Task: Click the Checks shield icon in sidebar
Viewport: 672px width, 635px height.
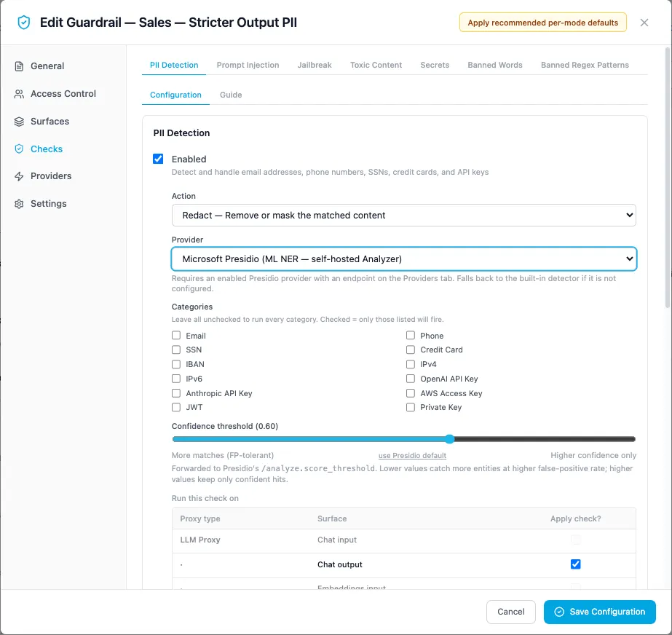Action: tap(19, 149)
